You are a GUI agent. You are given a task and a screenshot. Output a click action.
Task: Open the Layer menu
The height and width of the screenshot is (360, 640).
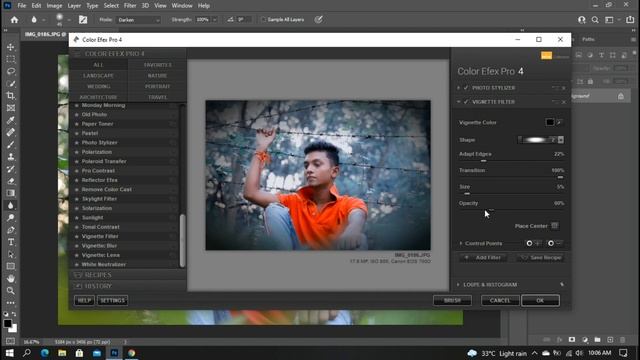point(74,6)
